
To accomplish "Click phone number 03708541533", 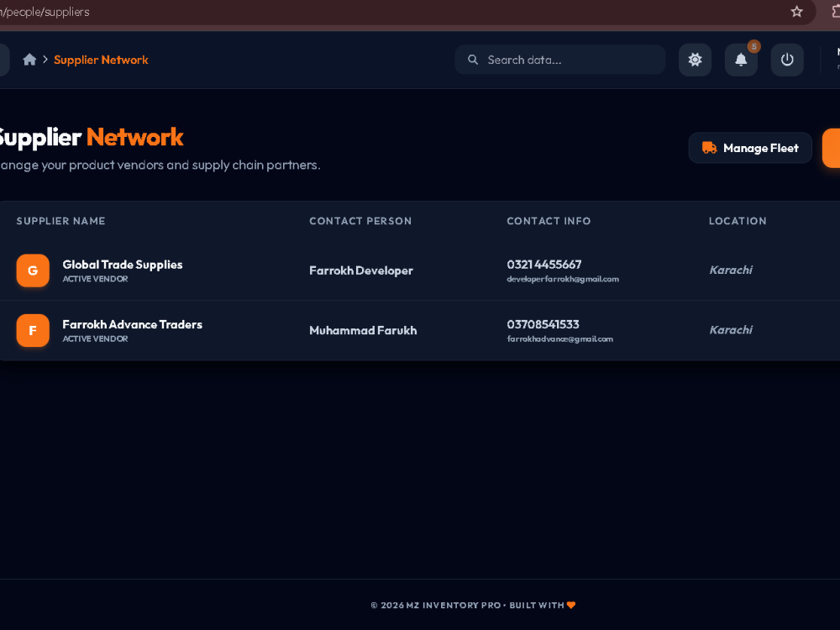I will [x=543, y=324].
